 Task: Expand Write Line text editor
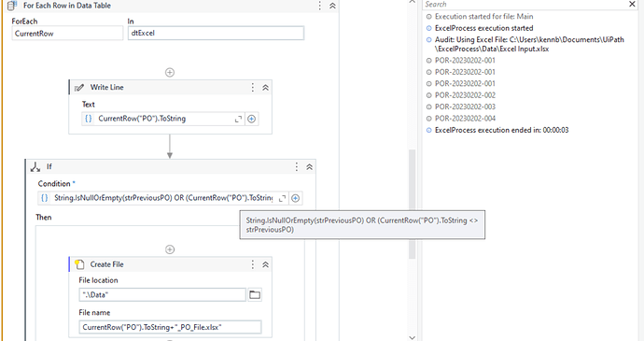tap(238, 119)
